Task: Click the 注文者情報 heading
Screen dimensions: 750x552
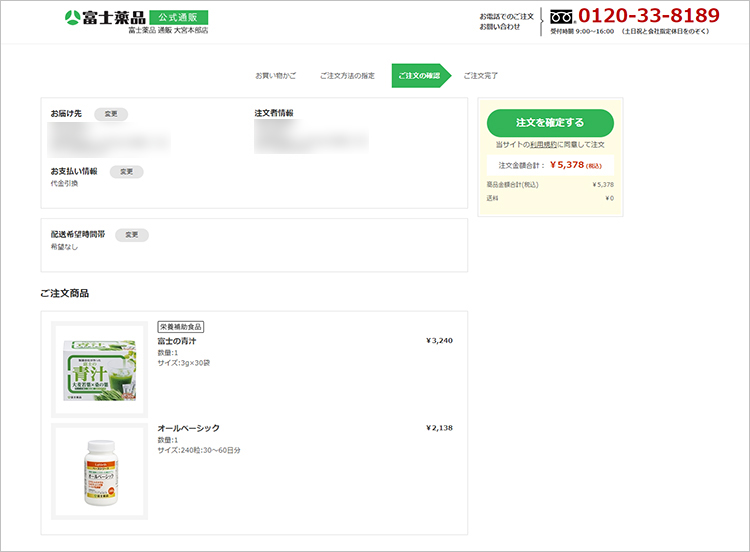Action: click(x=274, y=113)
